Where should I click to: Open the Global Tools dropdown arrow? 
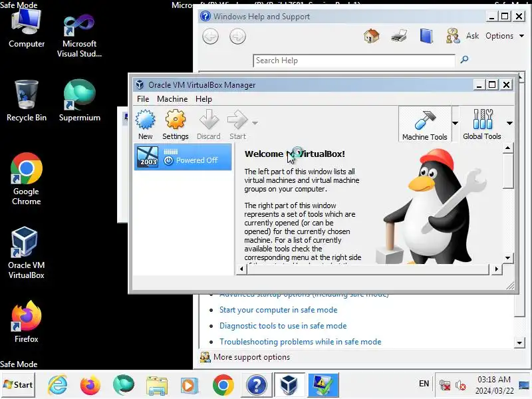click(509, 123)
